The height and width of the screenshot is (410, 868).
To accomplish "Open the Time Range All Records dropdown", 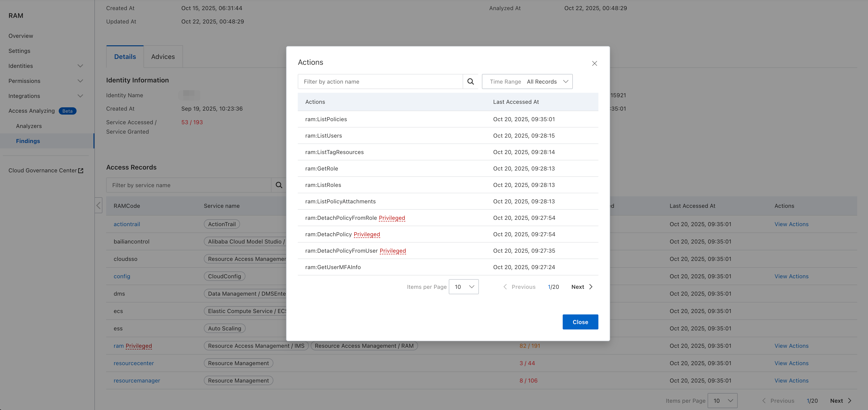I will coord(527,81).
